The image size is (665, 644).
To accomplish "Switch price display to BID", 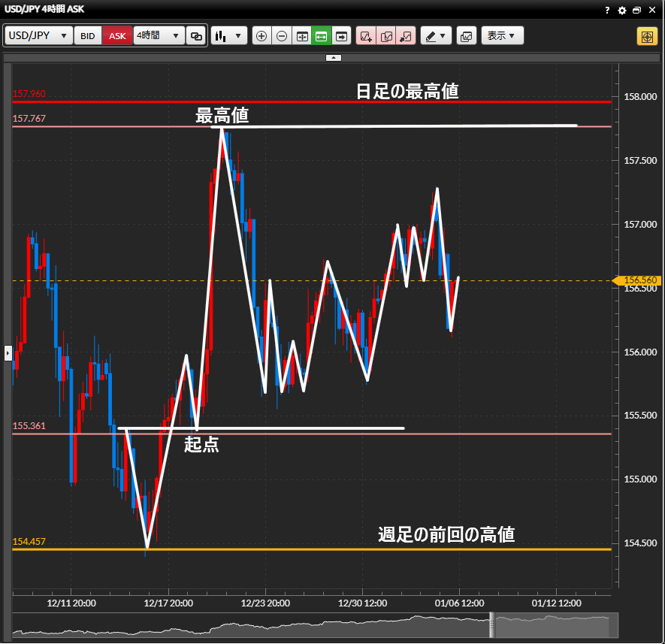I will (x=88, y=36).
